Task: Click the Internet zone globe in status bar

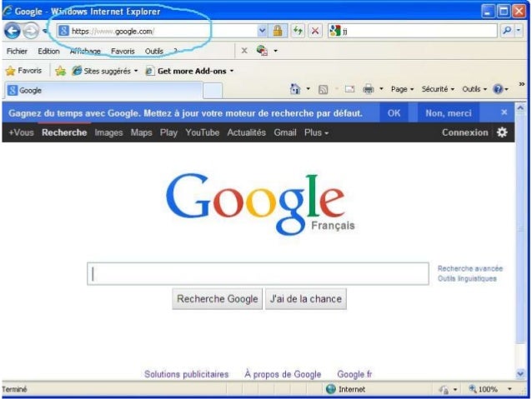Action: coord(330,389)
